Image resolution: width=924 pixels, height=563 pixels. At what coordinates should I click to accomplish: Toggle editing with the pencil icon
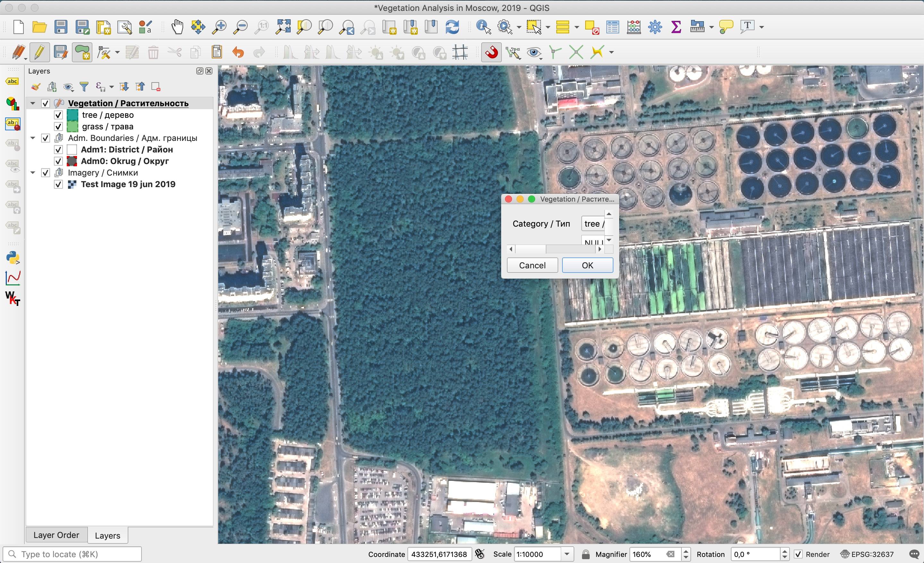(39, 52)
